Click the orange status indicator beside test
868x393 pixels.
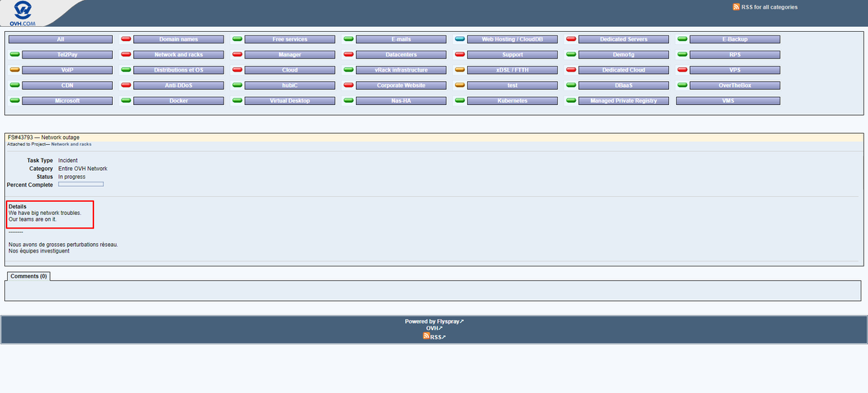460,85
